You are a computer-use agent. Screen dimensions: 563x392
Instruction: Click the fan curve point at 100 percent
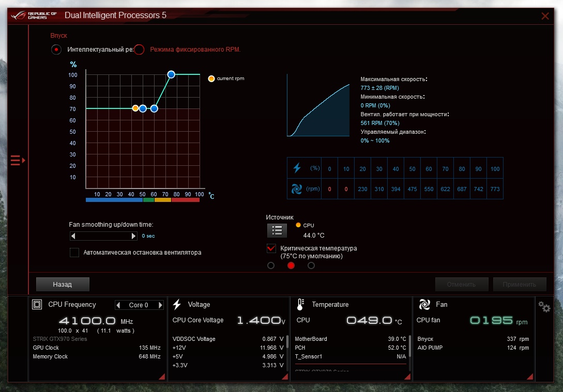171,74
